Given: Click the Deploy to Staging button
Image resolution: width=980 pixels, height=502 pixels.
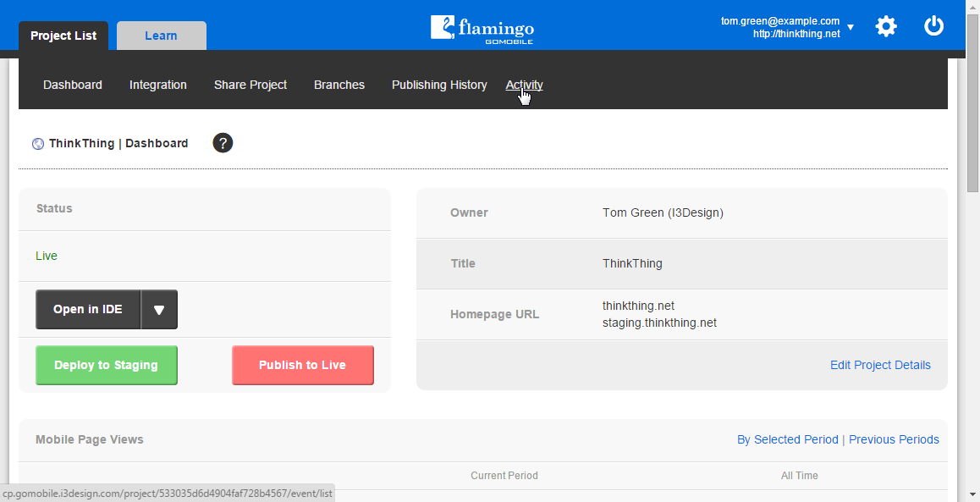Looking at the screenshot, I should (x=107, y=365).
